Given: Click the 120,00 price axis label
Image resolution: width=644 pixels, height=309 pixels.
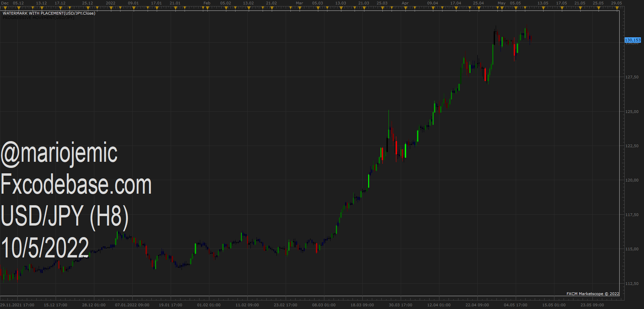Looking at the screenshot, I should (x=632, y=180).
